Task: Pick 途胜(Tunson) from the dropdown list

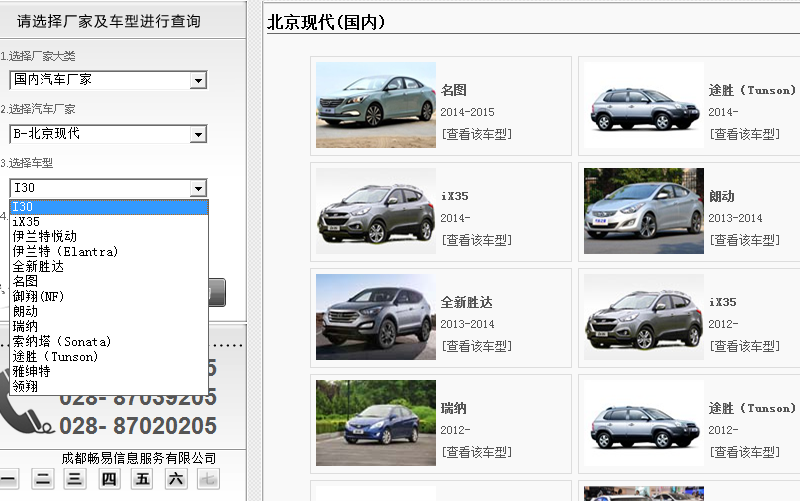Action: tap(109, 357)
